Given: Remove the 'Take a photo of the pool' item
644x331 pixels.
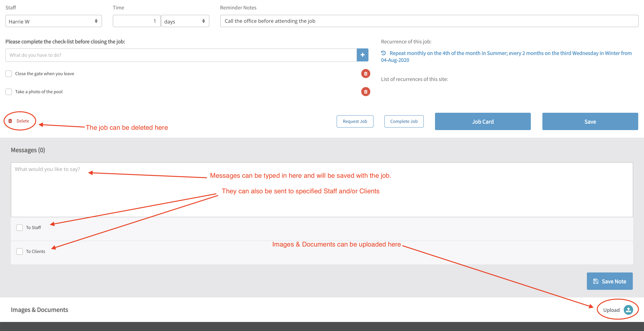Looking at the screenshot, I should (366, 92).
